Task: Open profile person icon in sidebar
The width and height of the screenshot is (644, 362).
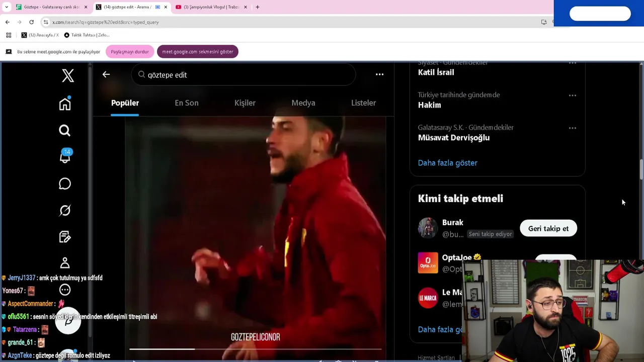Action: tap(65, 263)
